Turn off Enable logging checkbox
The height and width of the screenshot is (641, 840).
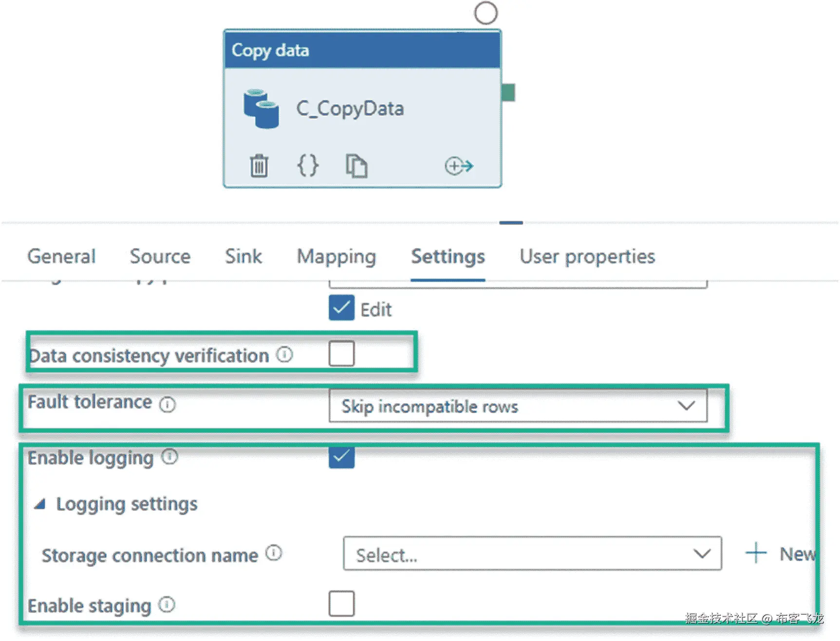click(341, 457)
